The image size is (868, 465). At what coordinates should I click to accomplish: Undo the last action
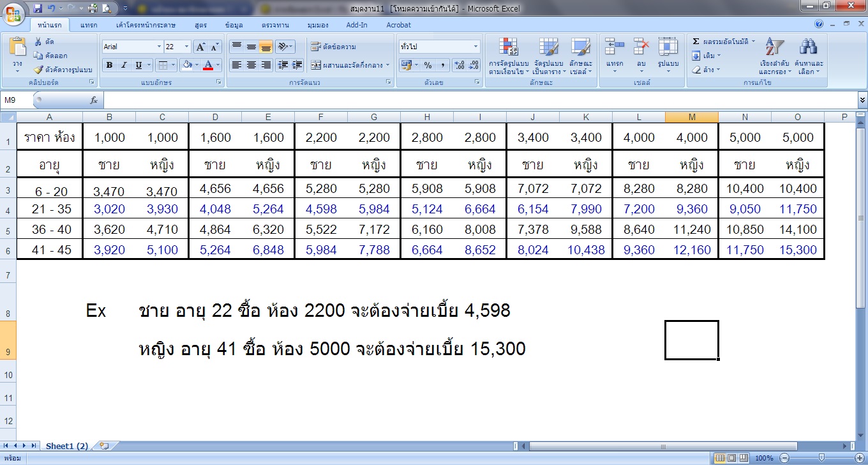(x=51, y=8)
